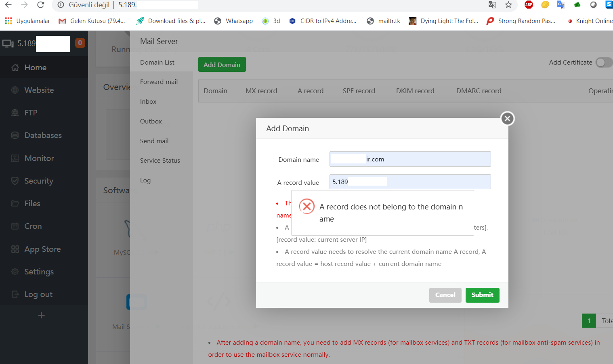The width and height of the screenshot is (613, 364).
Task: Select the Send mail tab
Action: click(x=162, y=141)
